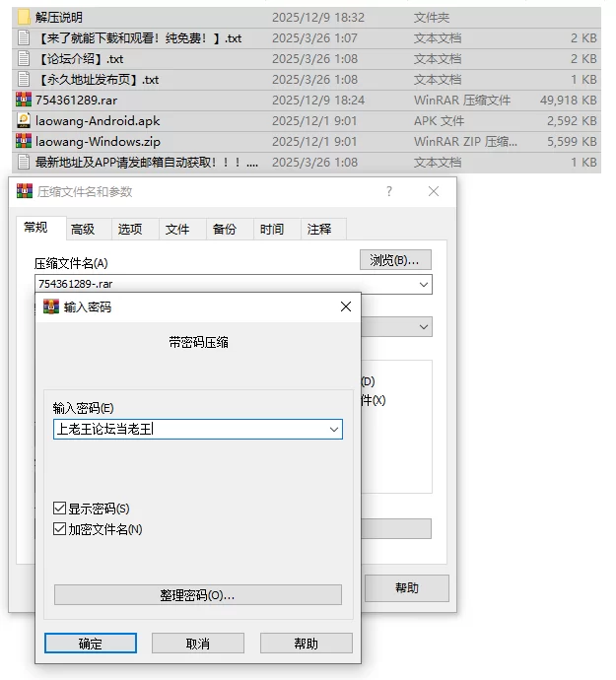The width and height of the screenshot is (616, 680).
Task: Click 取消 in the password dialog
Action: [198, 644]
